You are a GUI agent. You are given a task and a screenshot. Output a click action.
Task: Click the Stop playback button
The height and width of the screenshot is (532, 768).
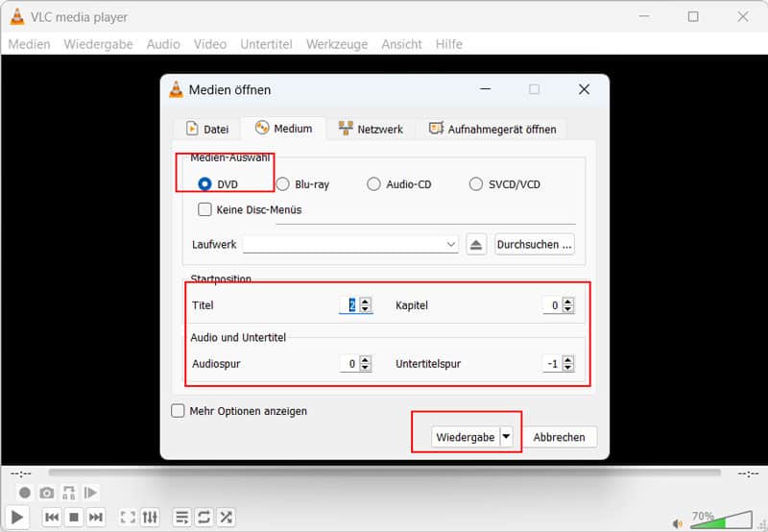(x=74, y=517)
